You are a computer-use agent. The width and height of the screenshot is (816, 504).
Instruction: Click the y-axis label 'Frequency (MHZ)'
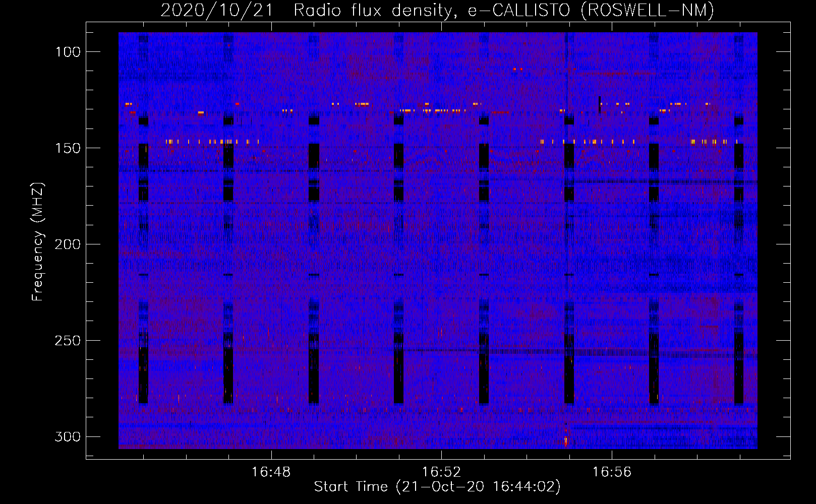[38, 241]
